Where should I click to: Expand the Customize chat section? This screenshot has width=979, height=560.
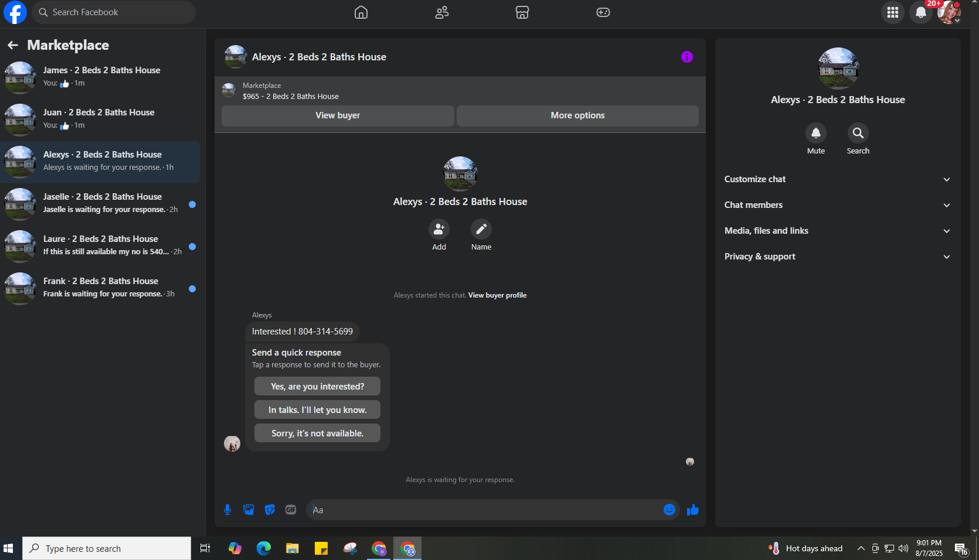pyautogui.click(x=838, y=179)
